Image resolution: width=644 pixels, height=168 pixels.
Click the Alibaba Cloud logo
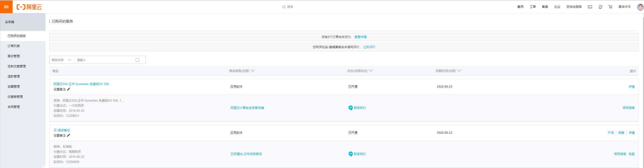click(x=29, y=7)
